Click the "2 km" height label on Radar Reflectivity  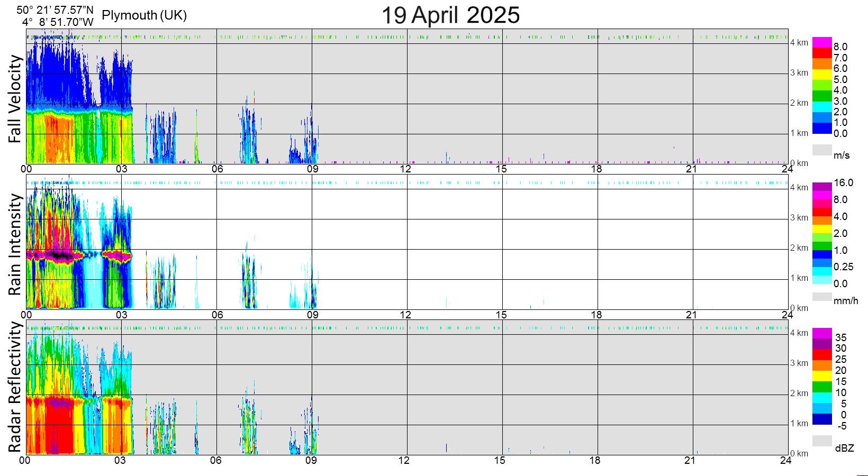click(799, 393)
